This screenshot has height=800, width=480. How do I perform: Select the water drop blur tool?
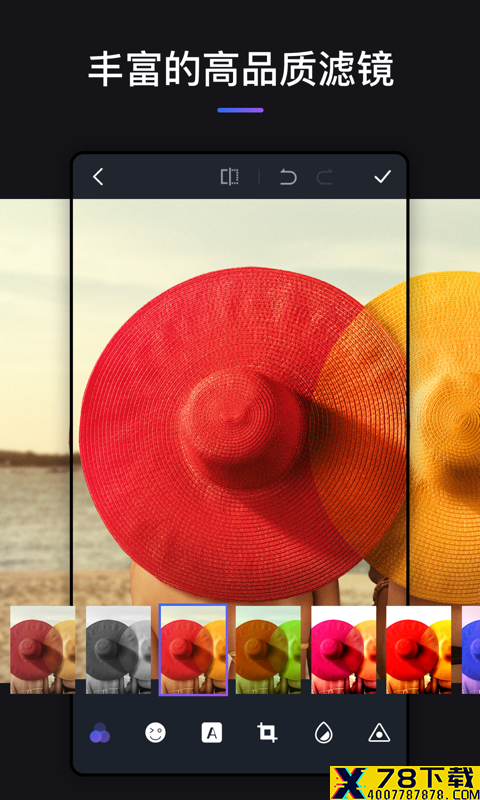[x=323, y=733]
